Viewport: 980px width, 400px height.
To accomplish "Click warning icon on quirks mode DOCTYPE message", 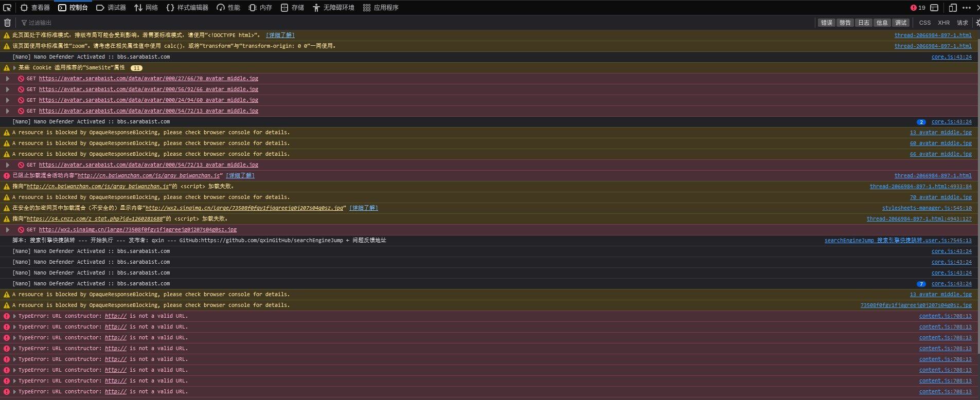I will click(x=7, y=35).
